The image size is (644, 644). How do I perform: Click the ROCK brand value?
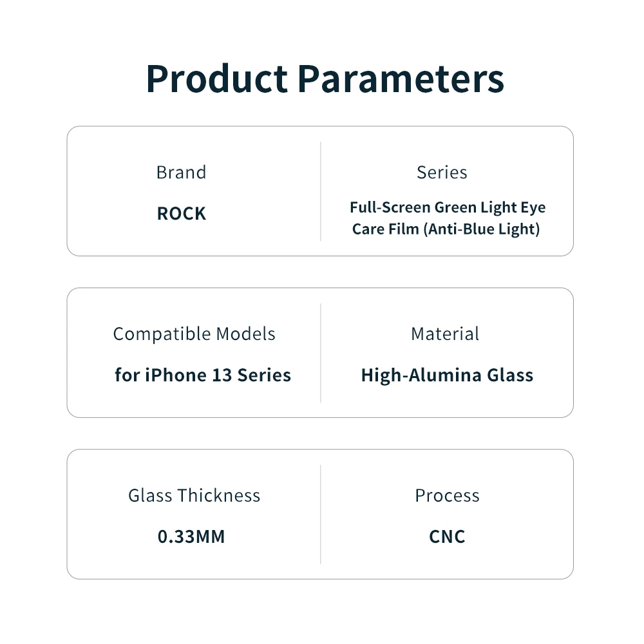(181, 214)
